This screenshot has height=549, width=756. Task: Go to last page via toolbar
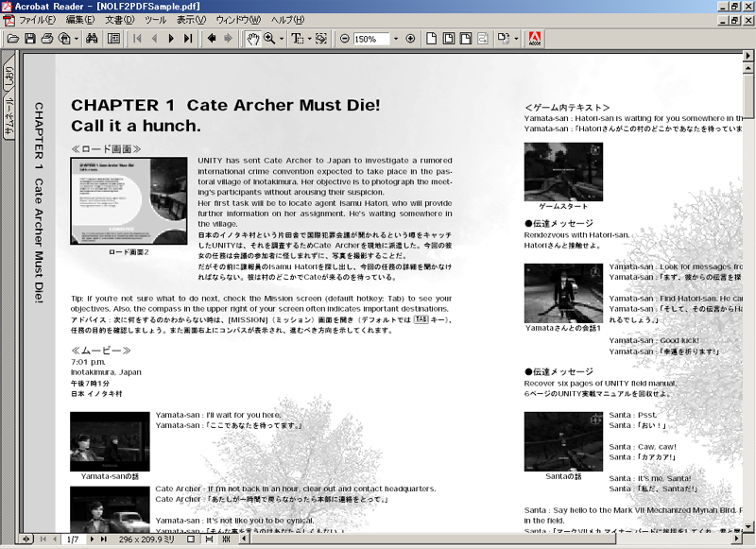pyautogui.click(x=188, y=39)
